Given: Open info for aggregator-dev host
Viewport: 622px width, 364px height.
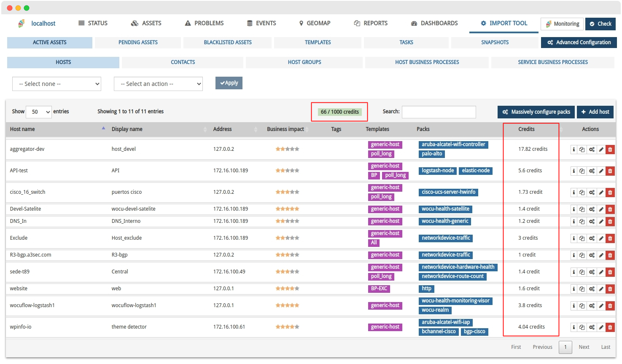Looking at the screenshot, I should (574, 150).
